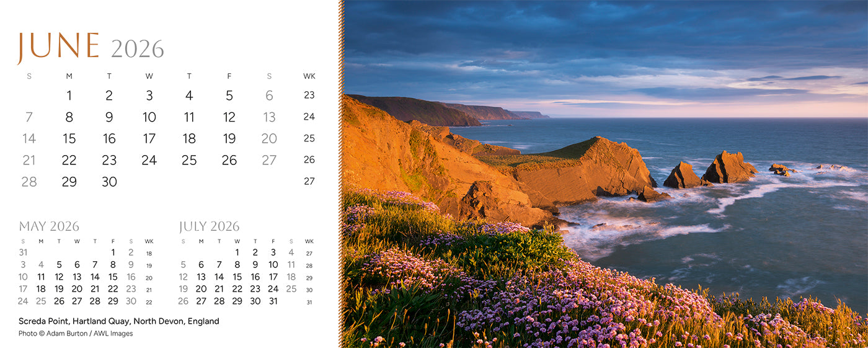Viewport: 868px width, 348px height.
Task: Select Sunday June 28 in the main grid
Action: coord(29,182)
